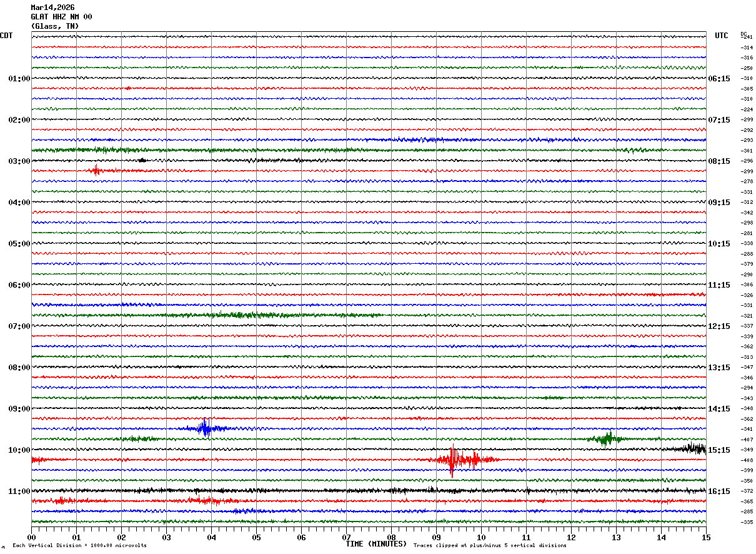Click minute tick label 03 on time axis
This screenshot has height=554, width=756.
tap(166, 537)
